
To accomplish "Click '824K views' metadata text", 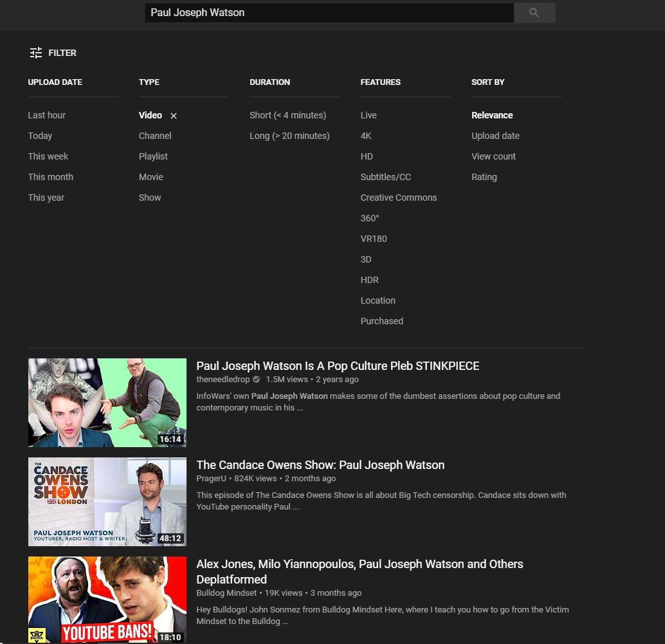I will pyautogui.click(x=255, y=478).
